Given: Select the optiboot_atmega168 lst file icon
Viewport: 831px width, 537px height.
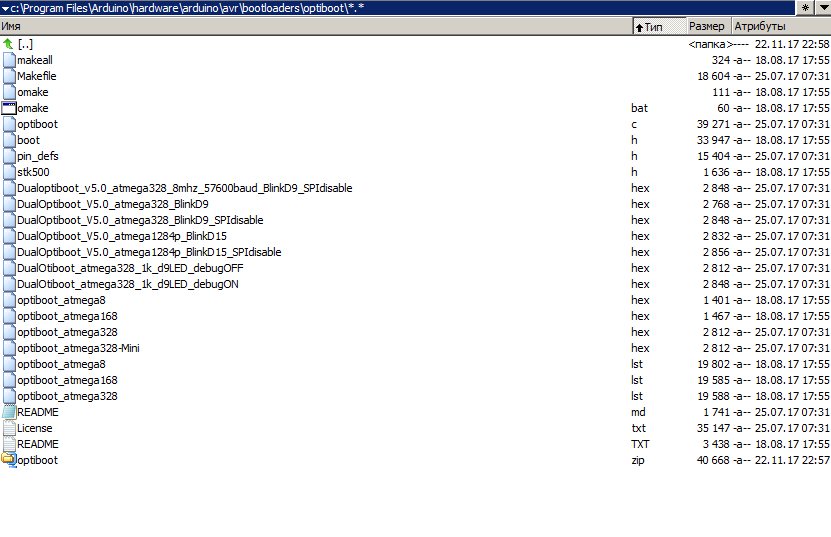Looking at the screenshot, I should click(9, 380).
